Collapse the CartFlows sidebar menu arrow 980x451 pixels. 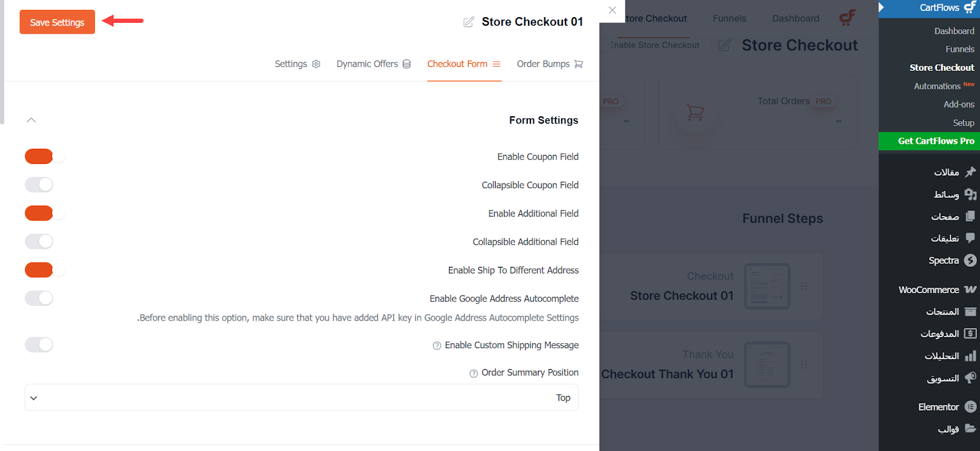tap(881, 7)
